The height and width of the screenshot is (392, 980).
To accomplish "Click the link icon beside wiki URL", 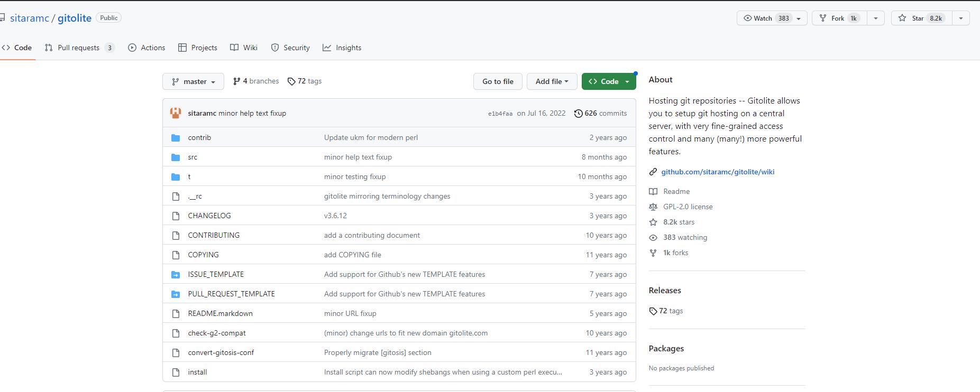I will tap(653, 172).
